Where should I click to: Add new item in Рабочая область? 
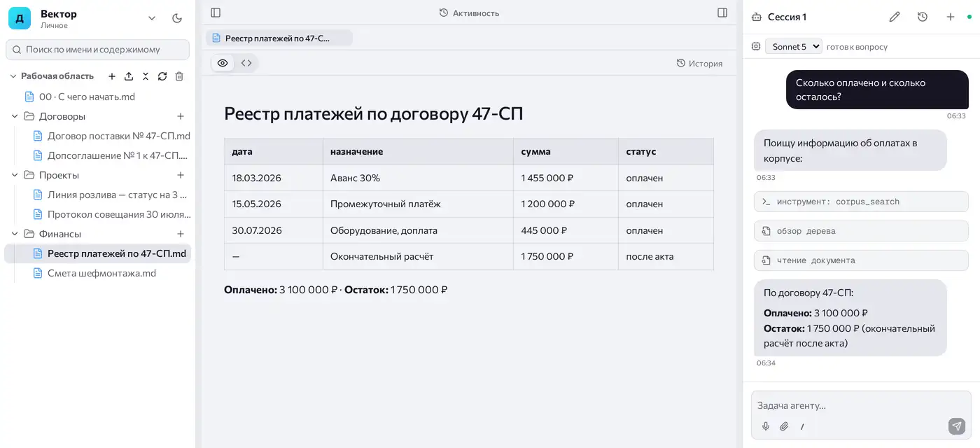(x=112, y=76)
